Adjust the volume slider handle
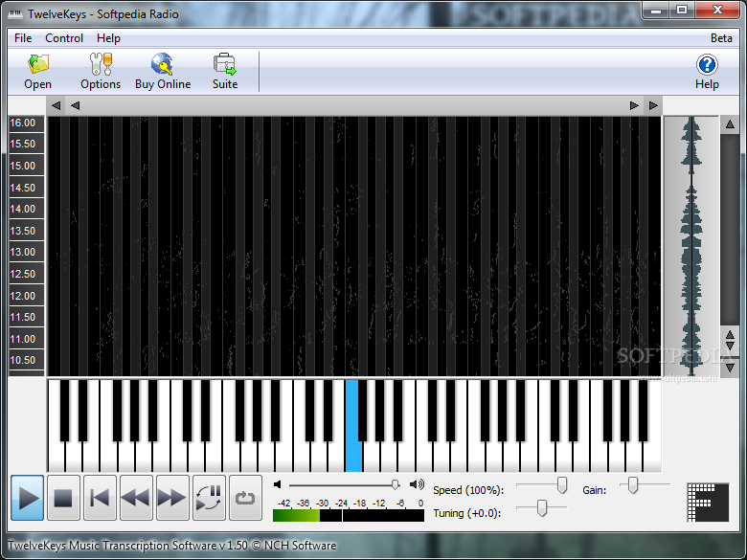 pos(395,484)
